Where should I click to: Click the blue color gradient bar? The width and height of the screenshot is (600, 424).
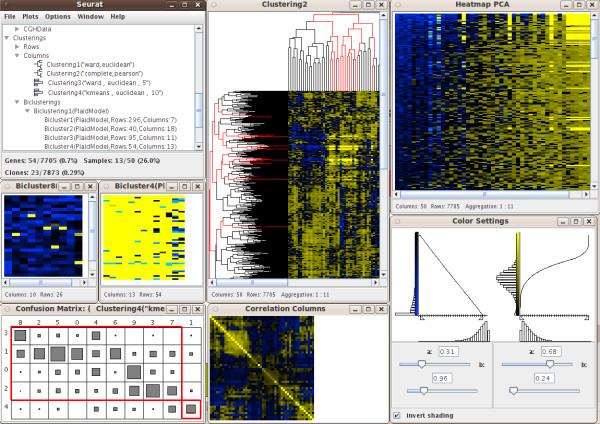417,273
